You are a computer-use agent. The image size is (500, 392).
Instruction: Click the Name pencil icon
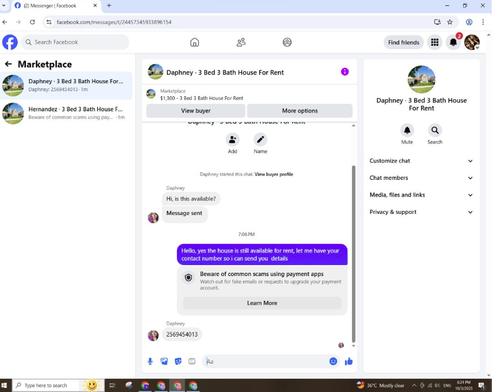tap(260, 139)
